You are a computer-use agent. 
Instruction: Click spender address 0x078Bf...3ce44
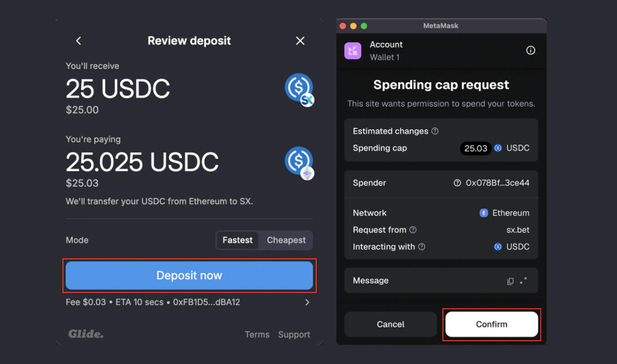point(497,183)
